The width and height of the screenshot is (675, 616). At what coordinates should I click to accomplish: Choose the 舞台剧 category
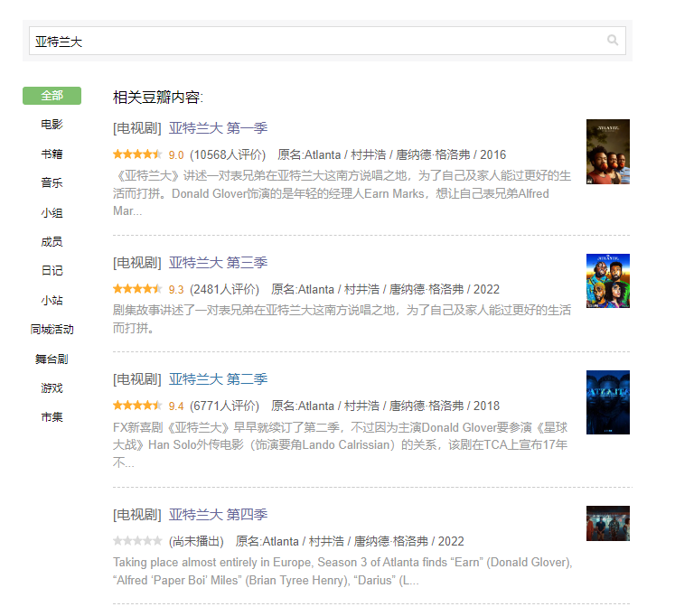pyautogui.click(x=52, y=359)
